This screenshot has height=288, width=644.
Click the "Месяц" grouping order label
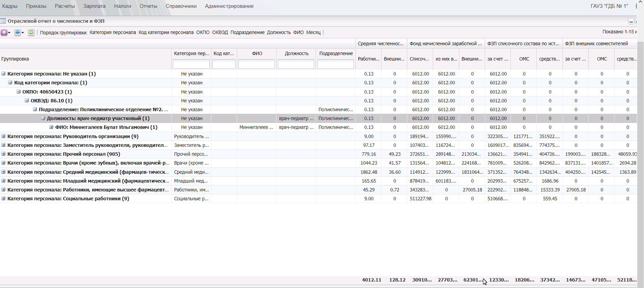pos(313,32)
